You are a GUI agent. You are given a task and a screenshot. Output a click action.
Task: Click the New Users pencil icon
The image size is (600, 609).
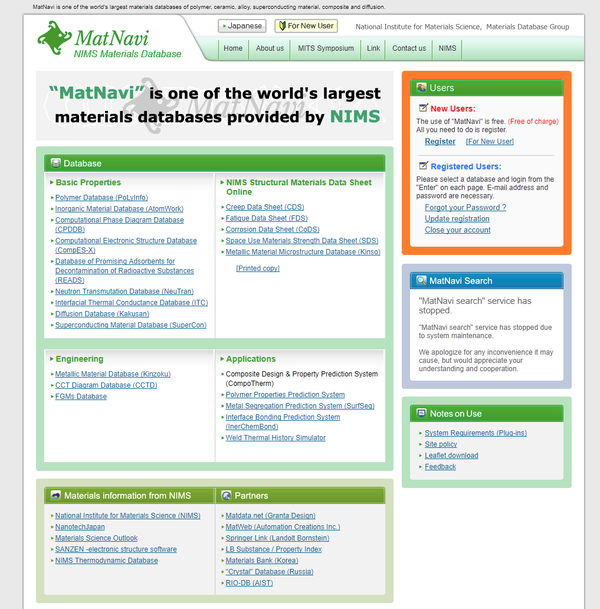[423, 108]
